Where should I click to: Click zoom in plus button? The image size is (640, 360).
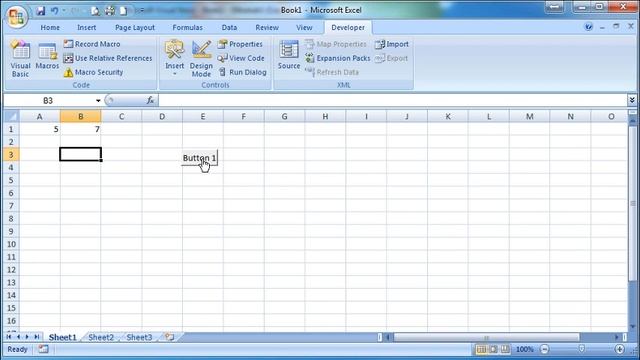(x=620, y=349)
